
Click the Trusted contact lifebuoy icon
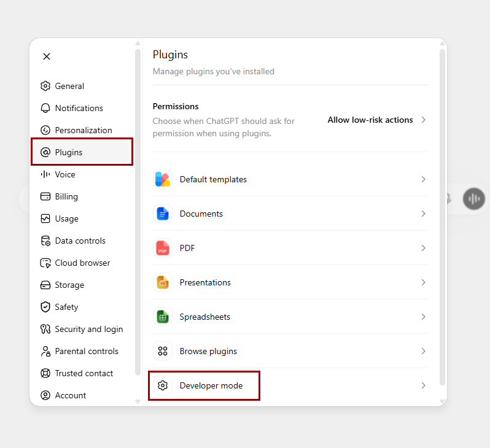(x=45, y=373)
